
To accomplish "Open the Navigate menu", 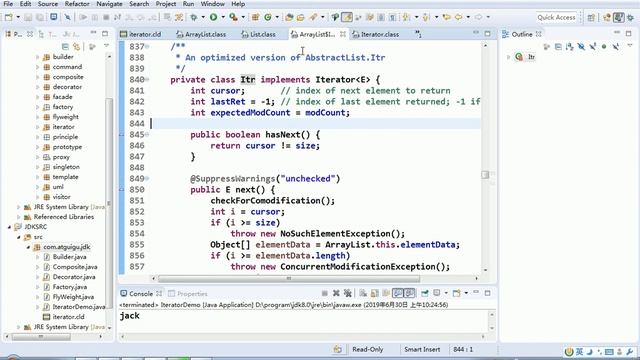I will [109, 4].
